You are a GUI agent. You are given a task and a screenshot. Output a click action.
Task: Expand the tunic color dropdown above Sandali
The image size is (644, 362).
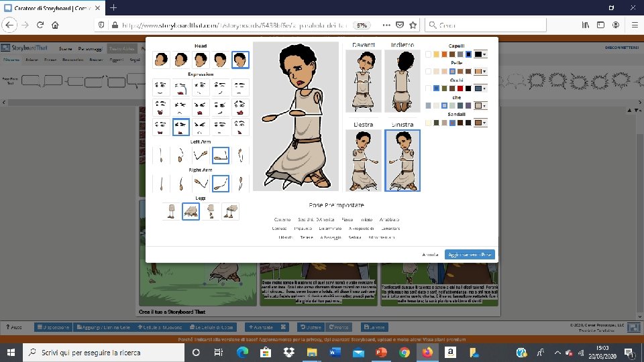tap(480, 105)
